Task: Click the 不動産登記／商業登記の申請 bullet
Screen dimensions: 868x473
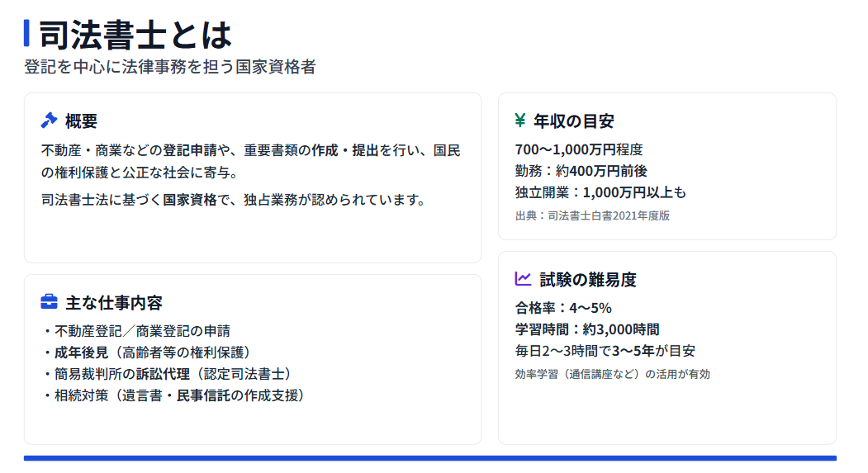Action: (x=136, y=331)
